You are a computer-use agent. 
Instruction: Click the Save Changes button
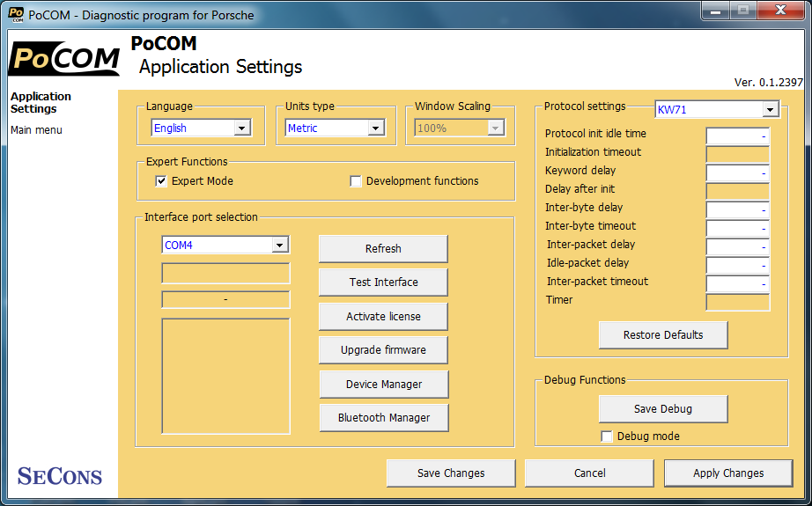click(x=451, y=473)
